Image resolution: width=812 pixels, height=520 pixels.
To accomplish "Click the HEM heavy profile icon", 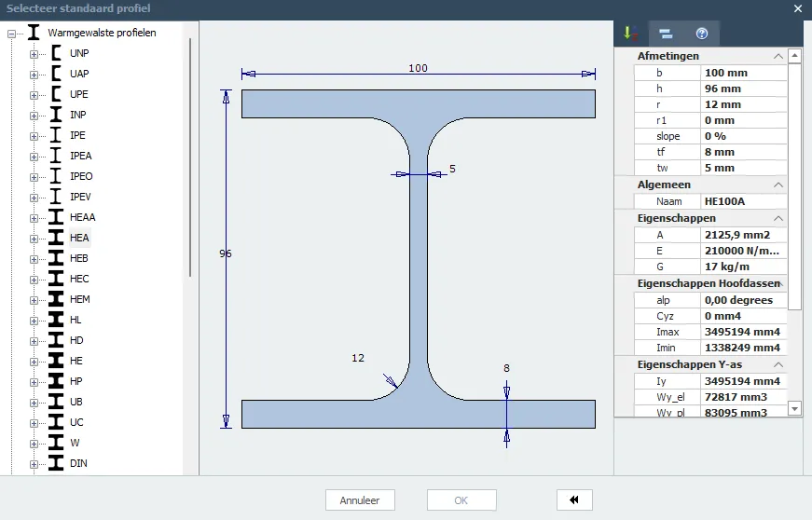I will click(x=57, y=299).
